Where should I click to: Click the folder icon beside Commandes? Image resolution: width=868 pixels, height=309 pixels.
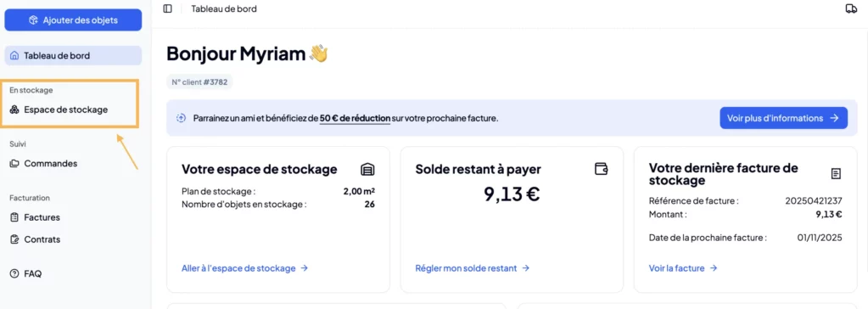tap(14, 163)
